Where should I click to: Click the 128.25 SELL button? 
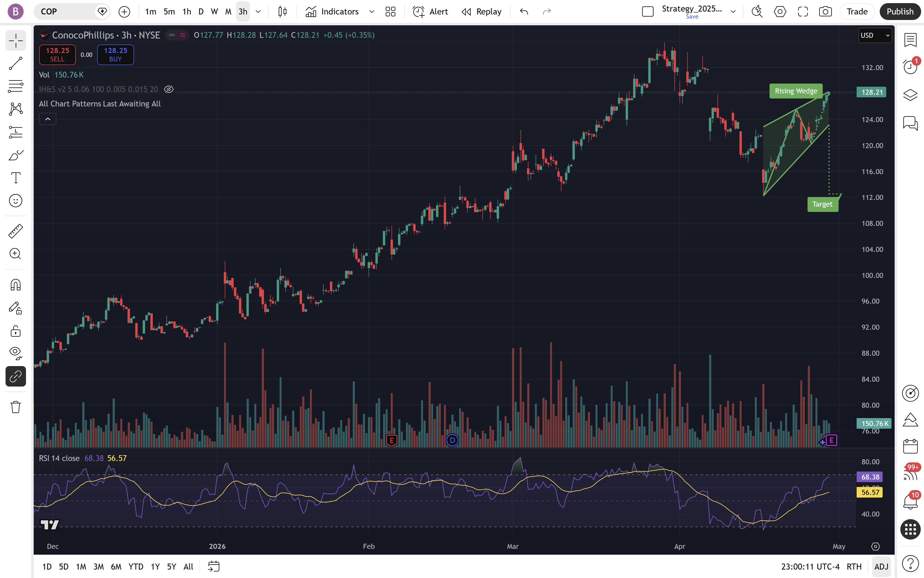pyautogui.click(x=57, y=55)
